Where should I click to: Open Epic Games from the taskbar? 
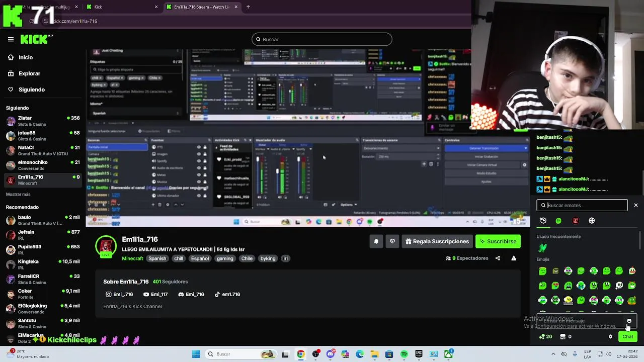[419, 354]
